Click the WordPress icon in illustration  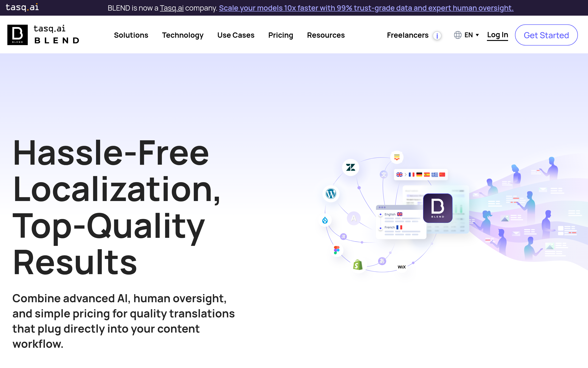[331, 194]
